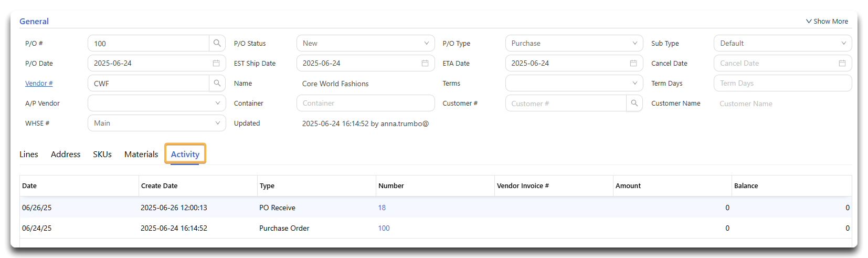Image resolution: width=868 pixels, height=258 pixels.
Task: Open the P/O Type Purchase dropdown
Action: (574, 43)
